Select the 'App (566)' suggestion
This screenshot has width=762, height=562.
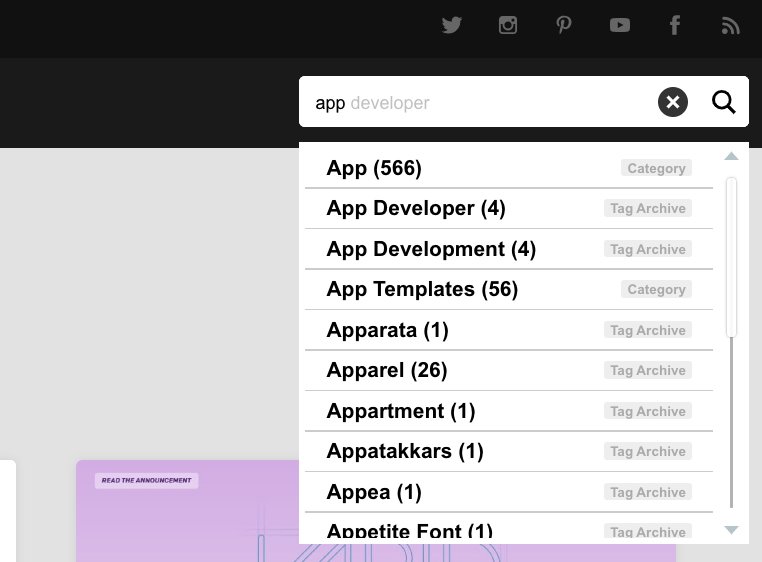point(509,168)
